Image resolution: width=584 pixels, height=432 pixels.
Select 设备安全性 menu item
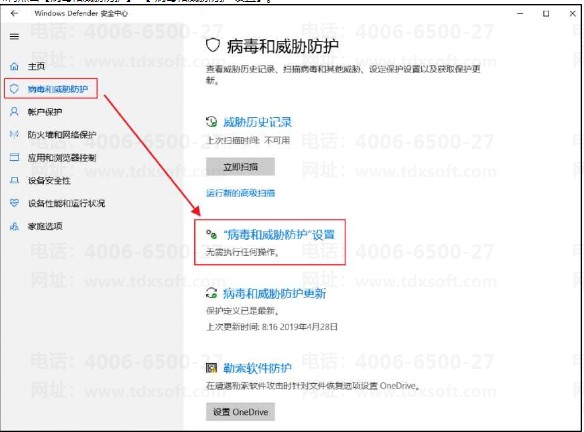click(x=49, y=181)
